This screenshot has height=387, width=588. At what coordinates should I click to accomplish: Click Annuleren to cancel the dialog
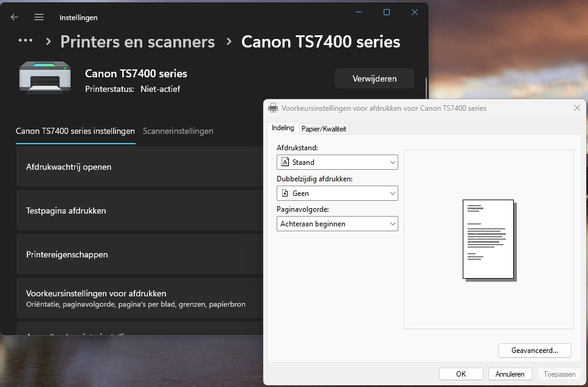tap(510, 374)
